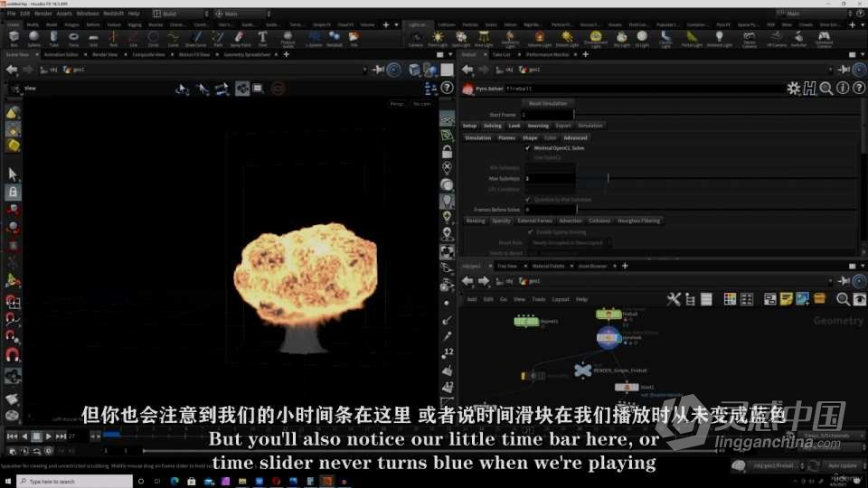Click Frames Before Solve slider track
This screenshot has height=488, width=868.
(x=719, y=210)
